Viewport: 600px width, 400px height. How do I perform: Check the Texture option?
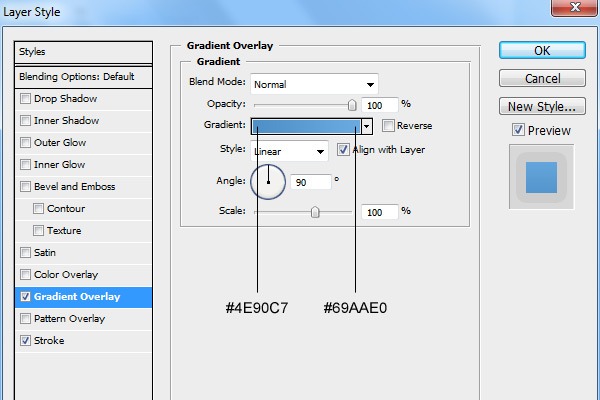pos(38,230)
